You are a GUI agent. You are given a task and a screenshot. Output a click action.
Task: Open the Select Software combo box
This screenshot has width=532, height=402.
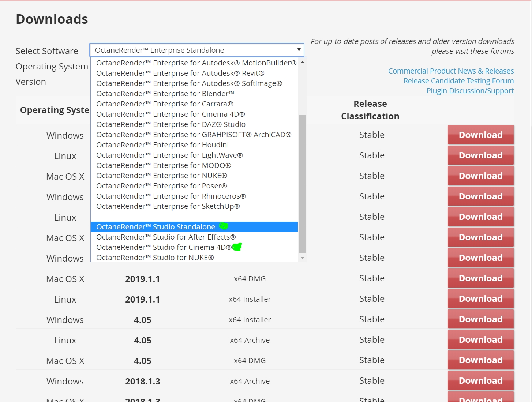[x=197, y=50]
